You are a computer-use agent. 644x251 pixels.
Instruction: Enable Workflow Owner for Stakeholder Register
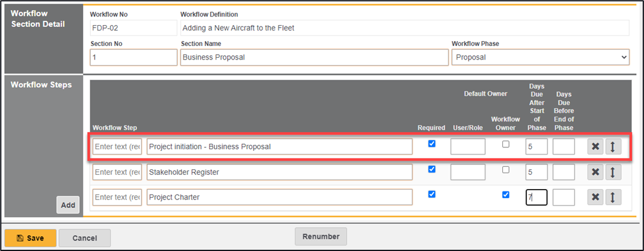point(505,169)
